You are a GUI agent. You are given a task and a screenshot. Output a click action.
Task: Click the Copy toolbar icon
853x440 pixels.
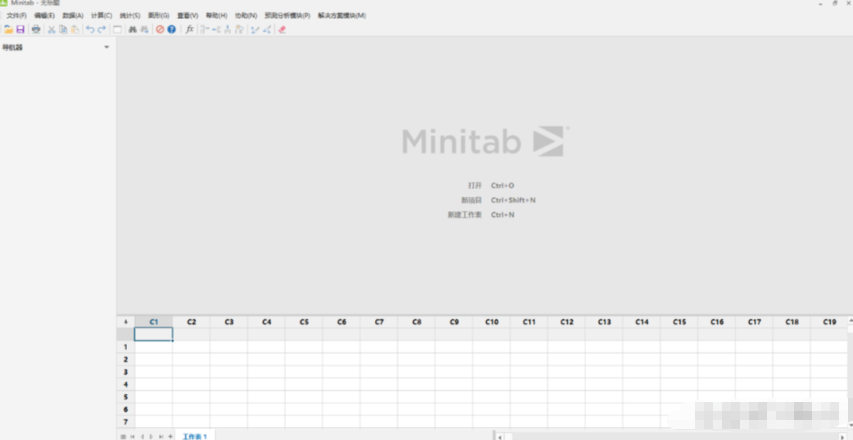click(x=63, y=29)
